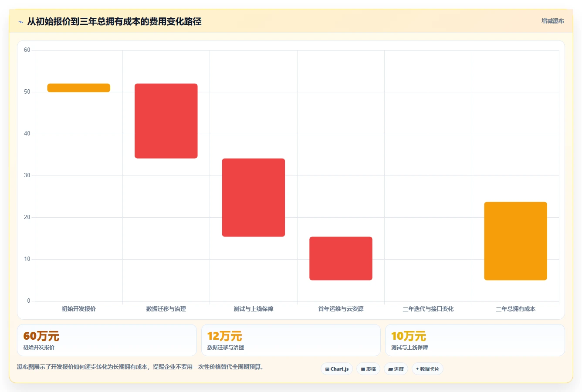Click the 12万元 数据迁移与治理 data card

(x=291, y=340)
